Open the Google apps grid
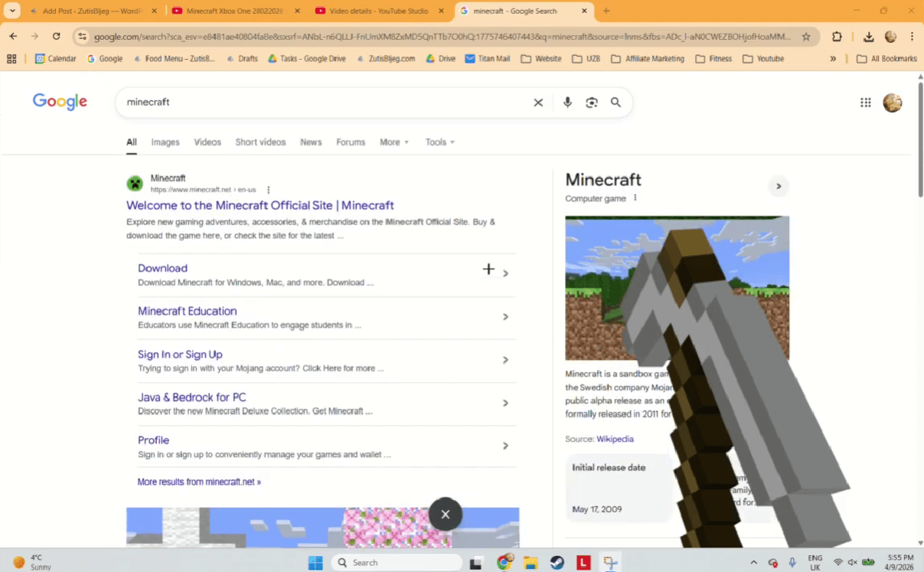Viewport: 924px width, 572px height. [866, 103]
